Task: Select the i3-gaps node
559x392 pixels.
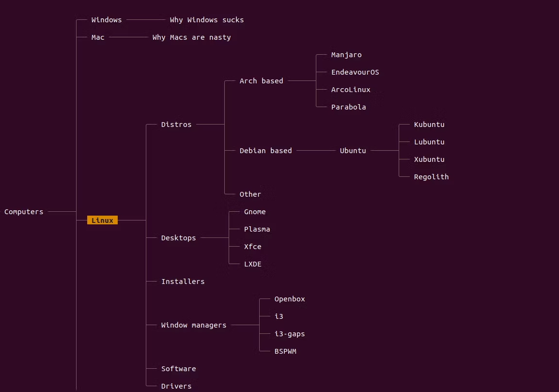Action: pos(290,334)
